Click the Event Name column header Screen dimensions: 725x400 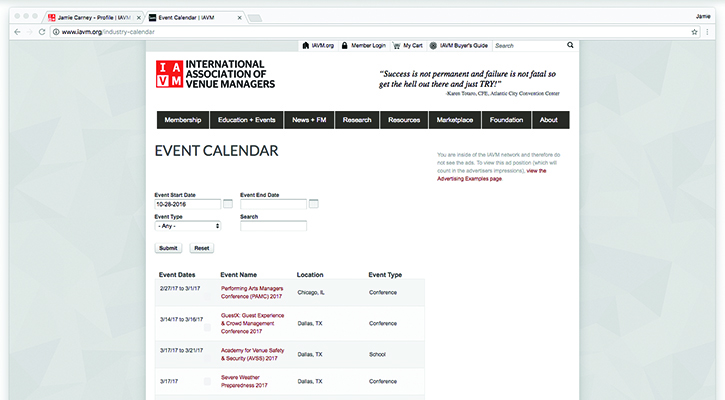tap(239, 275)
